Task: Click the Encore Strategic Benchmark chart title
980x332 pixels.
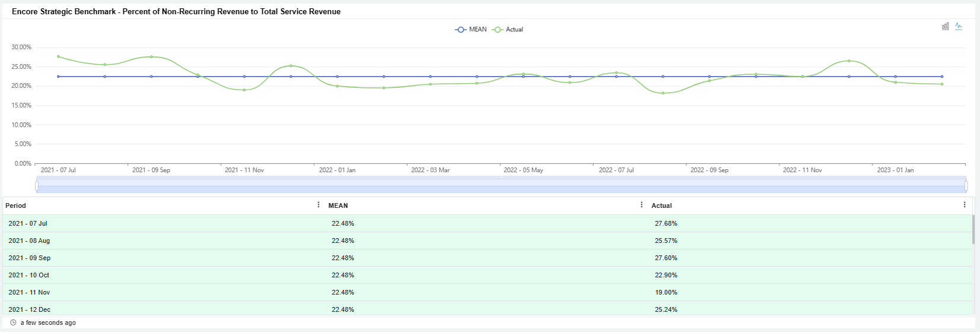Action: click(x=176, y=11)
